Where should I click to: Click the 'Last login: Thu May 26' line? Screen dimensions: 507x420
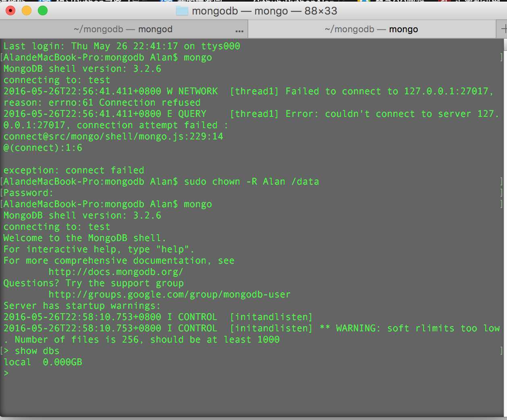(x=122, y=46)
